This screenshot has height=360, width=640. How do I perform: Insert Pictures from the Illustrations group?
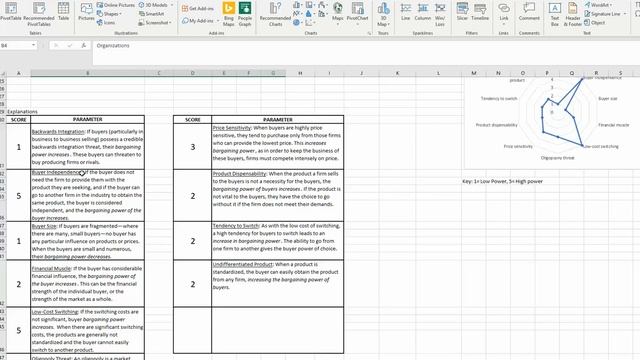[86, 12]
